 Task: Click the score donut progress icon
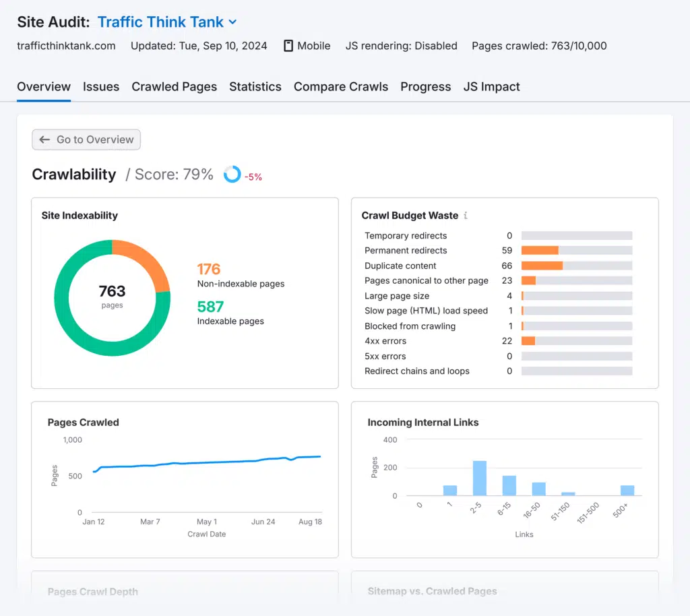pos(232,175)
